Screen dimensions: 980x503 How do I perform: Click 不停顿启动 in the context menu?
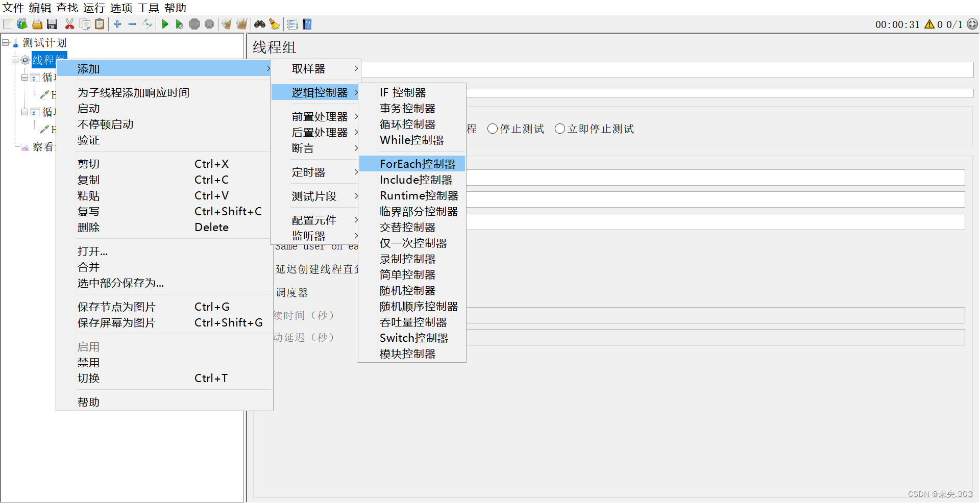pos(164,124)
